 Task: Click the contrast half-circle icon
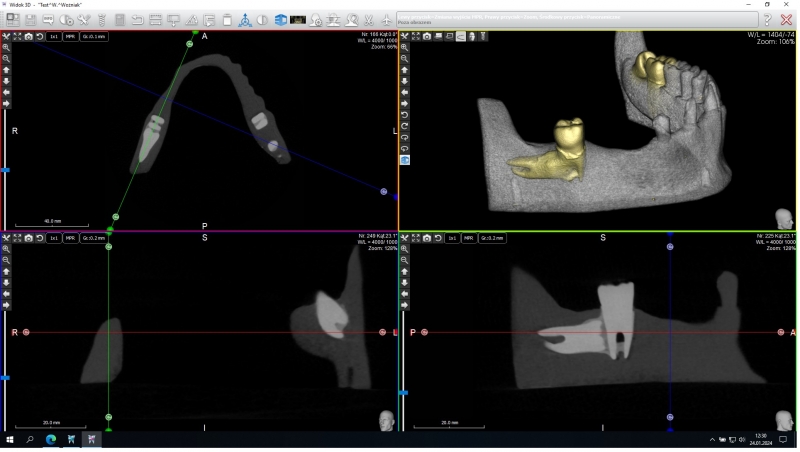point(262,19)
